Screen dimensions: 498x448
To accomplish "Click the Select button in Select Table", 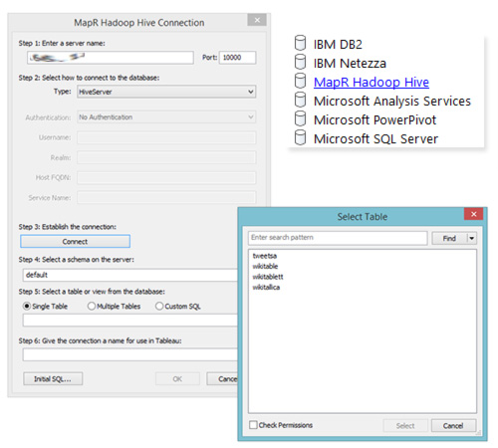I will [405, 425].
